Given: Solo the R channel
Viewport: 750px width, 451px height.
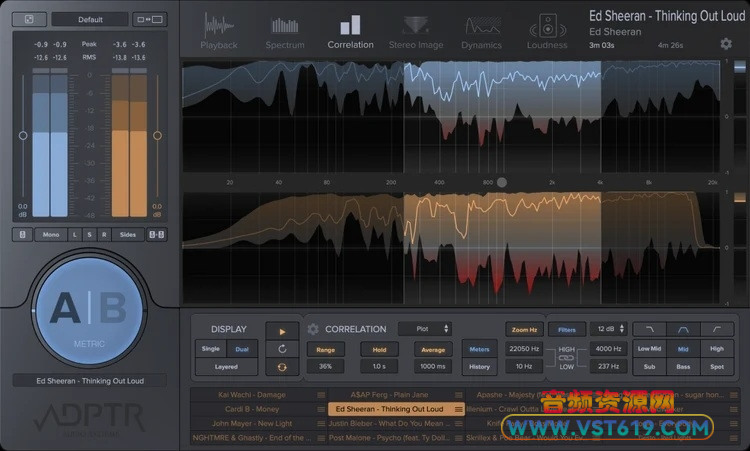Looking at the screenshot, I should click(104, 234).
